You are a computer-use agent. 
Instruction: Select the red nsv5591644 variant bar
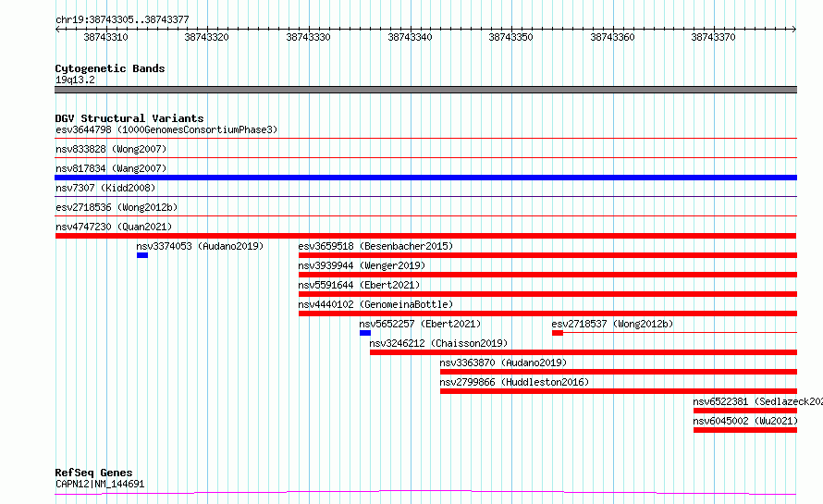[x=547, y=294]
